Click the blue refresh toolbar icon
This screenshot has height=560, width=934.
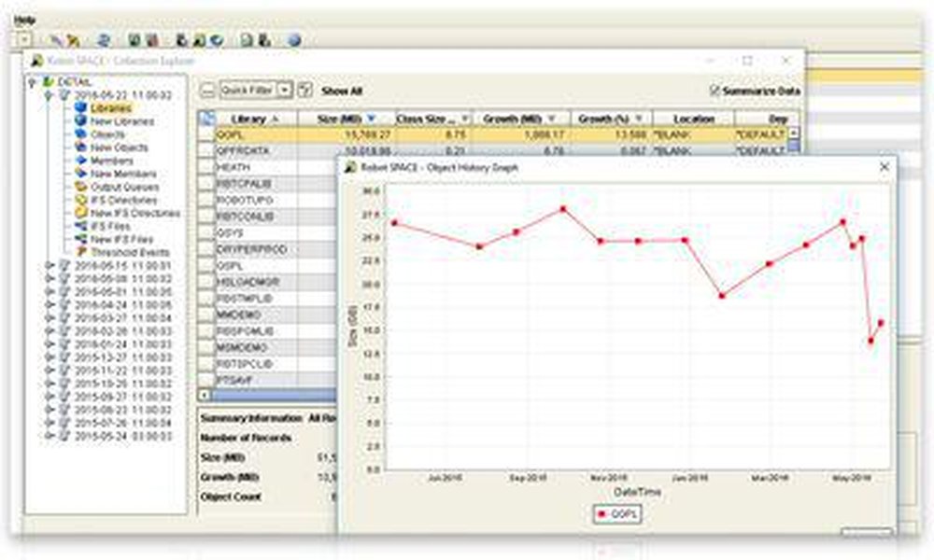pos(104,40)
